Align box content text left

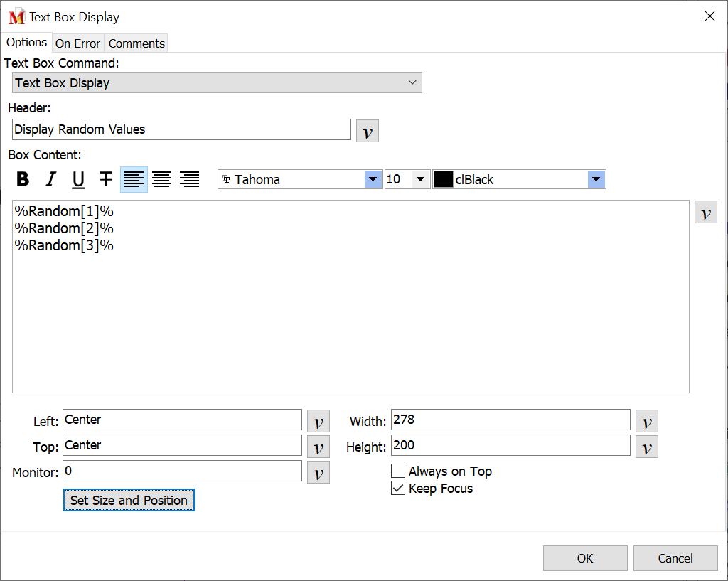click(x=134, y=179)
